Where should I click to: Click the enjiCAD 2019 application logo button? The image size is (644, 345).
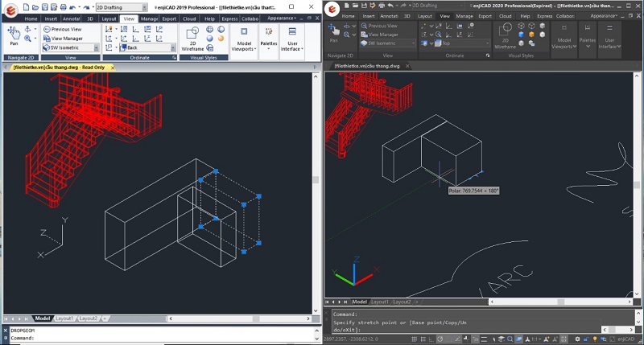10,10
